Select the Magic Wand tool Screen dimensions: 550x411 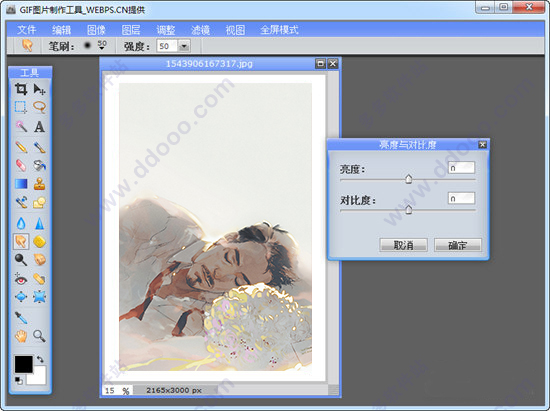[21, 127]
